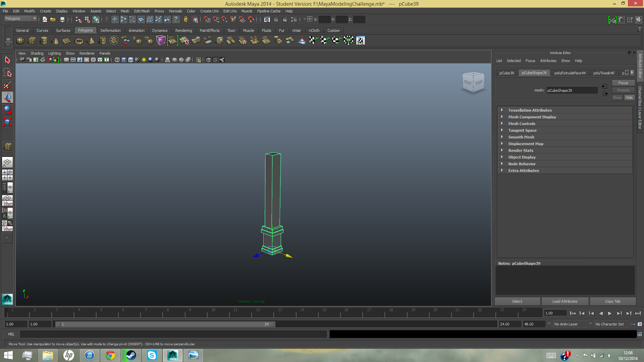
Task: Open the Mesh menu
Action: click(x=125, y=11)
